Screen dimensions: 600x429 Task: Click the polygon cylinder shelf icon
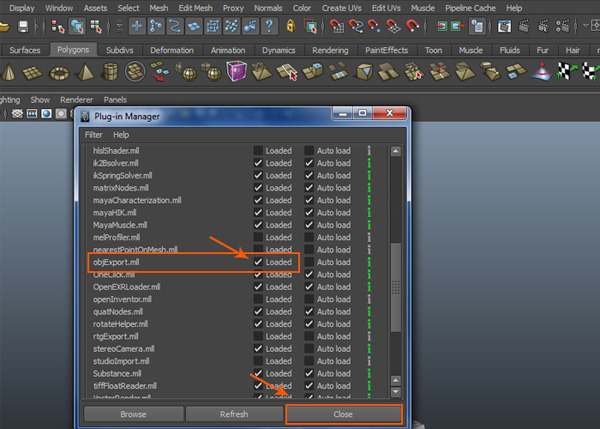(110, 72)
